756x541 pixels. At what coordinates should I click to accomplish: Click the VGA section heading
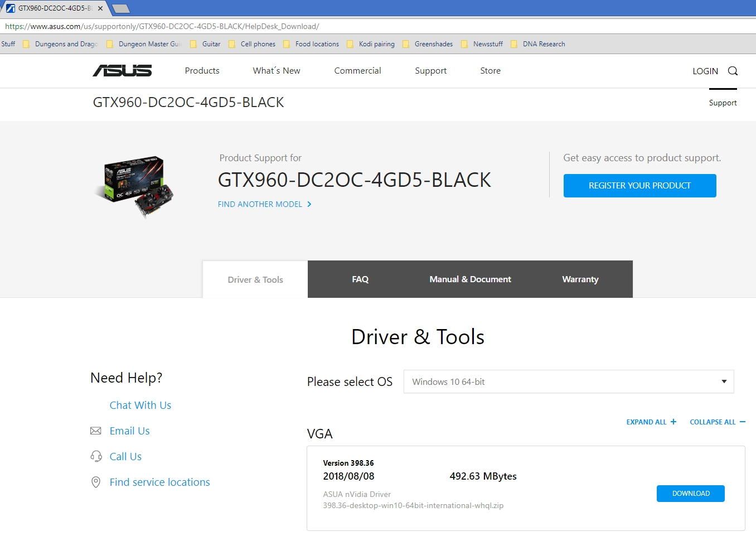[x=319, y=433]
